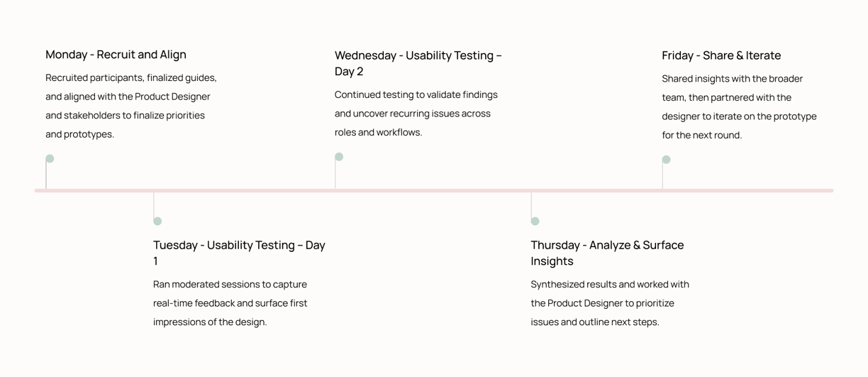Viewport: 868px width, 377px height.
Task: Click the vertical connector line under Monday
Action: [x=46, y=175]
